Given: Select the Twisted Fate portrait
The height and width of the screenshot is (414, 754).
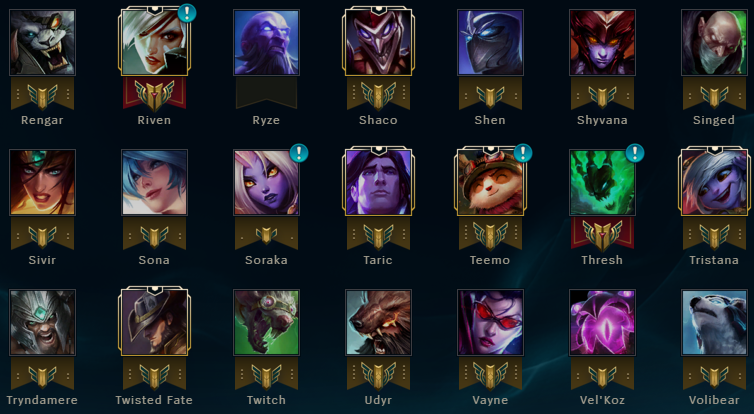Looking at the screenshot, I should (x=154, y=322).
